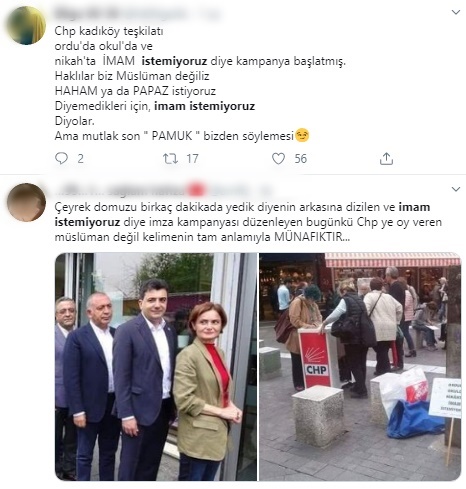Image resolution: width=466 pixels, height=489 pixels.
Task: Open first tweet text 'Chp kadıköy teşkilatı'
Action: [x=109, y=31]
